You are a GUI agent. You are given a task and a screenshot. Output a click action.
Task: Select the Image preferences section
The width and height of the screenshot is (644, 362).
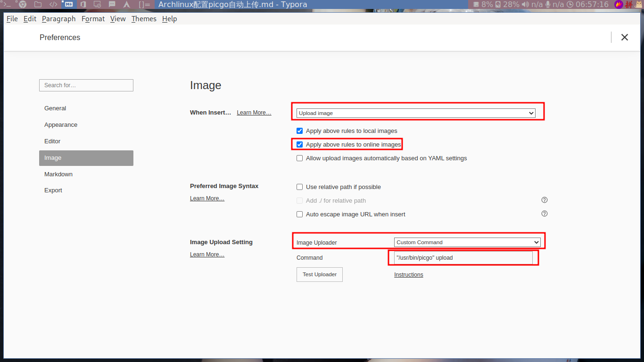point(86,158)
